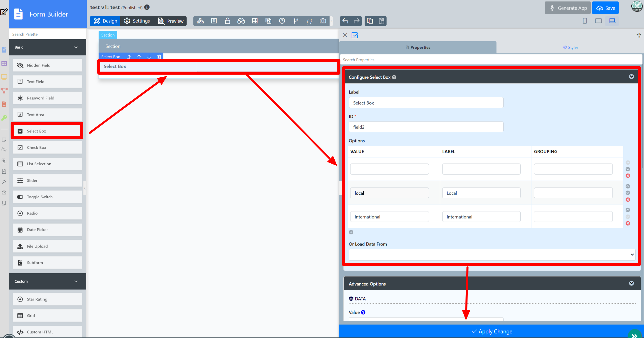Switch to tablet view mode
The image size is (644, 338).
(x=598, y=21)
